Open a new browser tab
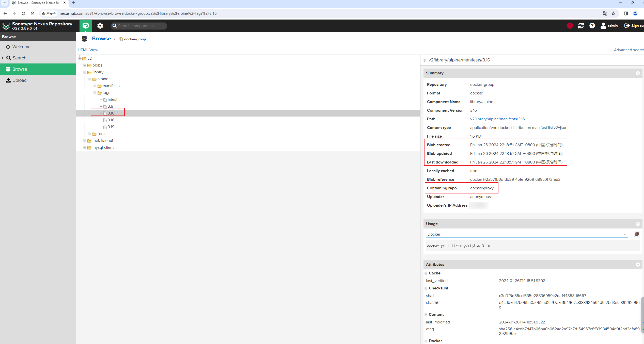Image resolution: width=644 pixels, height=344 pixels. pos(74,3)
